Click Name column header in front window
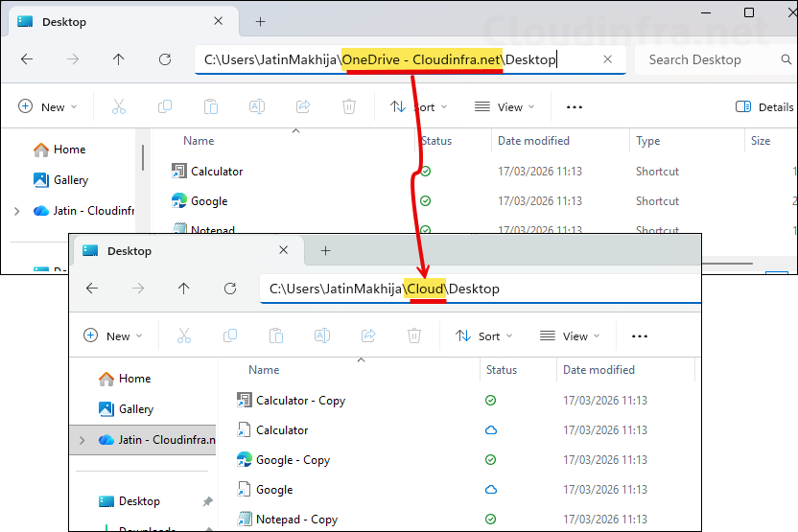This screenshot has height=532, width=798. [264, 370]
